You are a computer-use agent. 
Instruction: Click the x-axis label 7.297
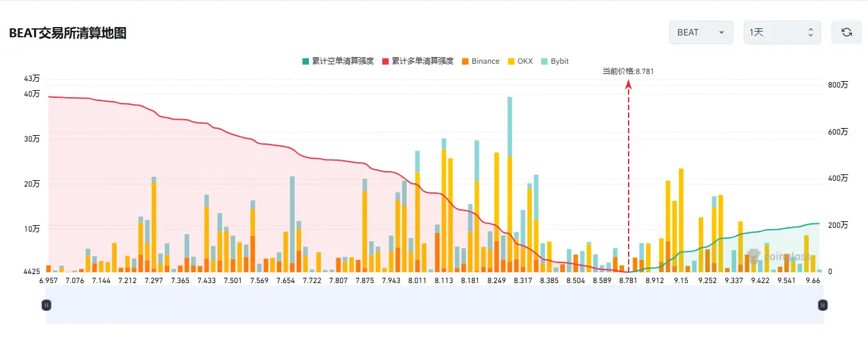click(154, 281)
